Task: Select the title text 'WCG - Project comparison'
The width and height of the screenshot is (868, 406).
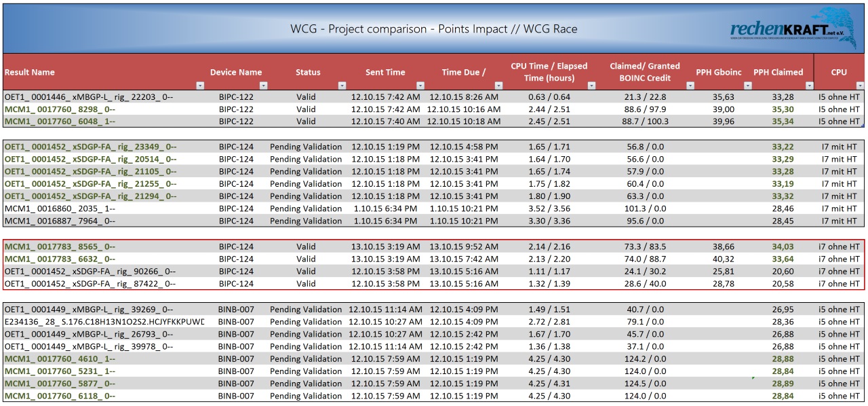Action: (361, 29)
